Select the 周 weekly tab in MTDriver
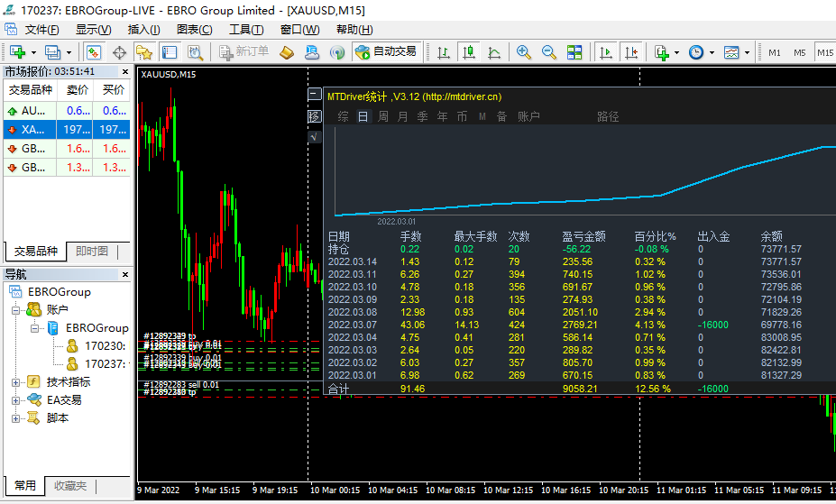The height and width of the screenshot is (504, 836). [x=382, y=116]
